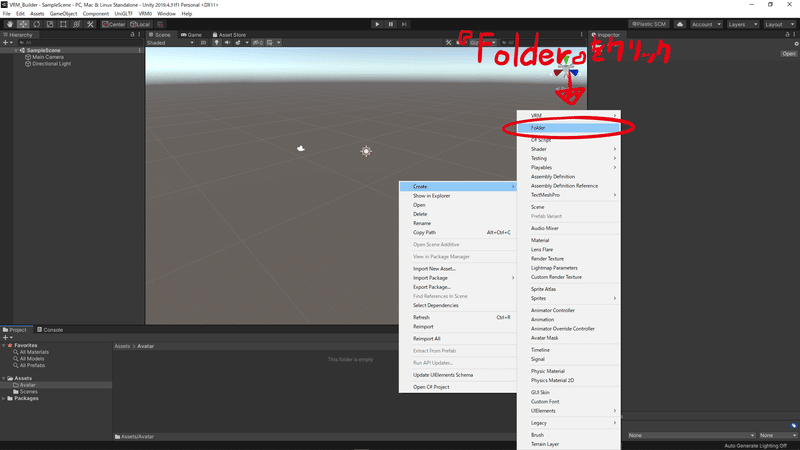Choose Folder in Create submenu

point(569,128)
